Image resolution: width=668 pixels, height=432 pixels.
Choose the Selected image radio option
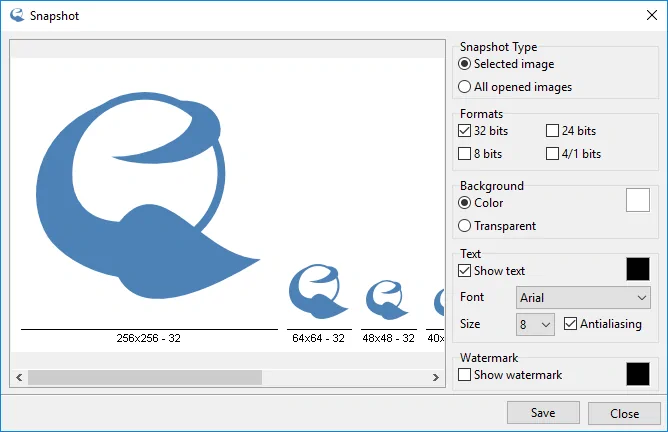(465, 64)
